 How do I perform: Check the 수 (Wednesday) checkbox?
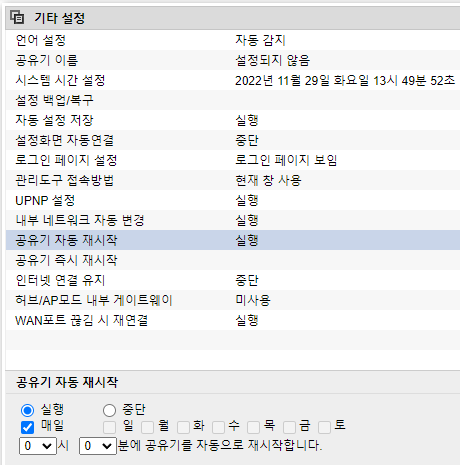218,427
